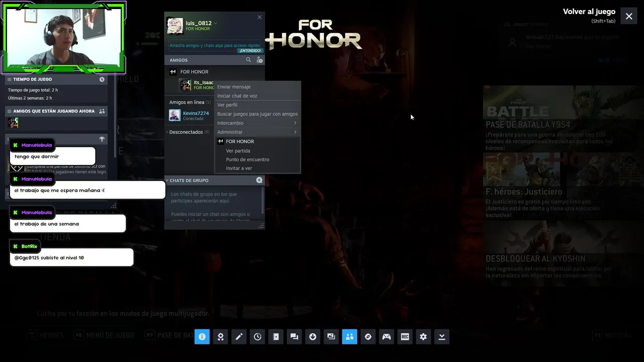Image resolution: width=644 pixels, height=362 pixels.
Task: Open the screenshots gallery icon
Action: click(331, 337)
